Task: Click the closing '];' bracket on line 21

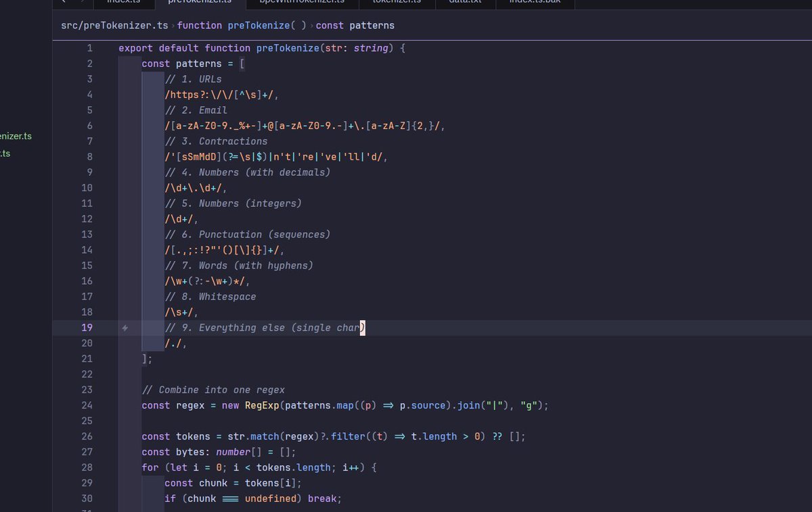Action: point(147,359)
